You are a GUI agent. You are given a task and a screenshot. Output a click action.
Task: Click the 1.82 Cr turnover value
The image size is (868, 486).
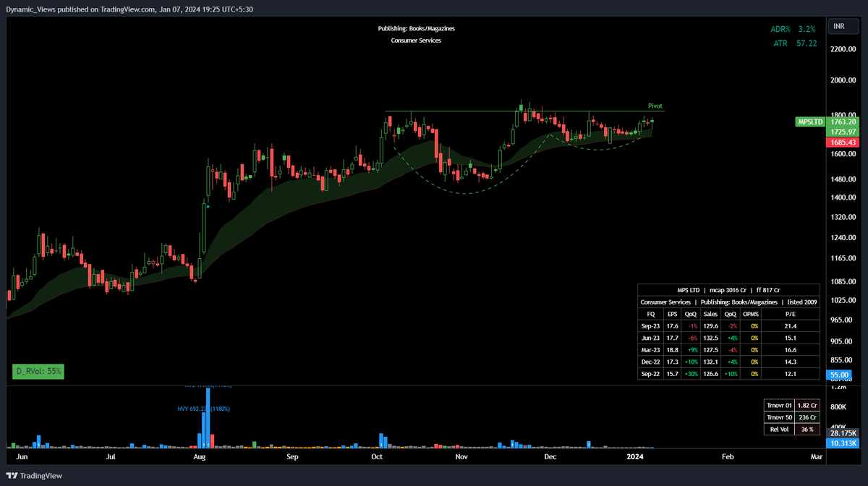[807, 405]
